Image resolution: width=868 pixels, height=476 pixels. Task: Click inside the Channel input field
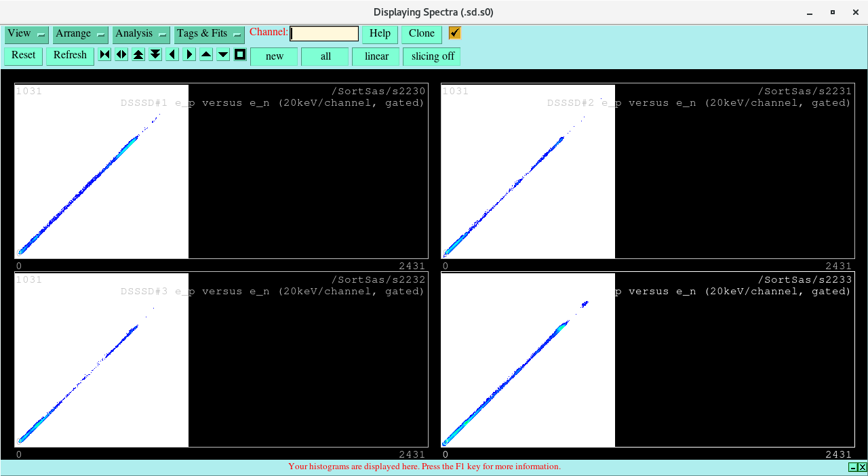pyautogui.click(x=323, y=33)
